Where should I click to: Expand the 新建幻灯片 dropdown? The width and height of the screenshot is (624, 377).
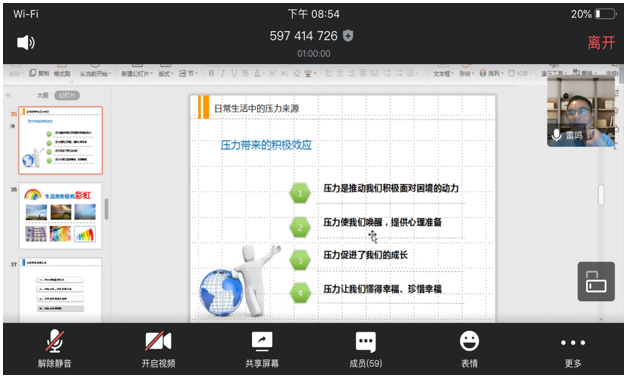point(137,74)
